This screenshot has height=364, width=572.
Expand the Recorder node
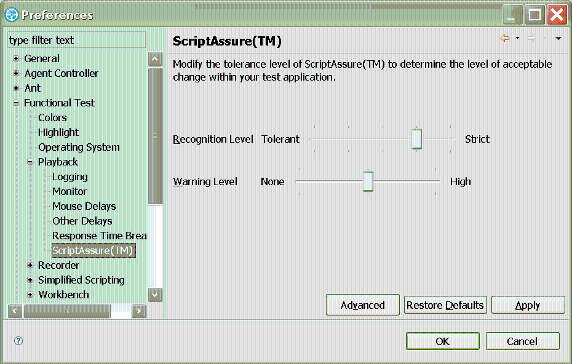(x=30, y=265)
